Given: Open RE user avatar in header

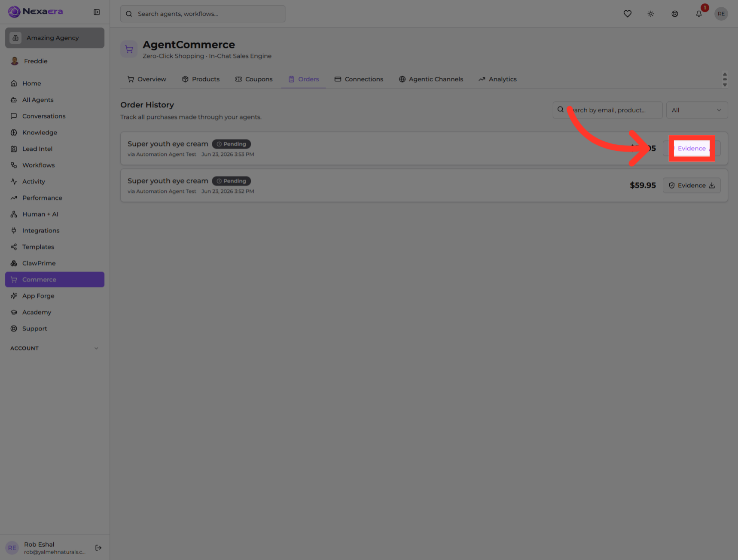Looking at the screenshot, I should click(721, 14).
